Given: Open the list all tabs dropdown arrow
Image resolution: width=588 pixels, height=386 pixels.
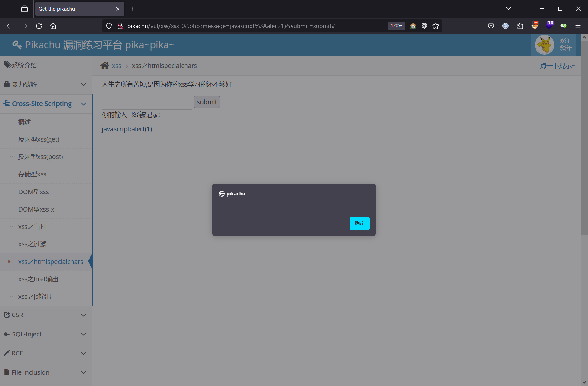Looking at the screenshot, I should (x=508, y=9).
